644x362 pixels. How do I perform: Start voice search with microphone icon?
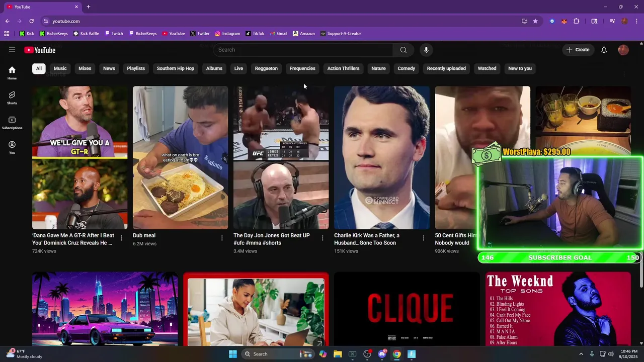(426, 50)
